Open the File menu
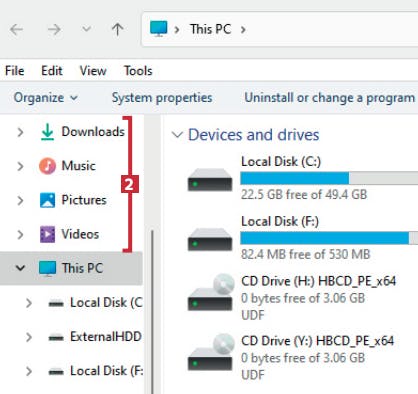This screenshot has width=418, height=394. (x=15, y=71)
